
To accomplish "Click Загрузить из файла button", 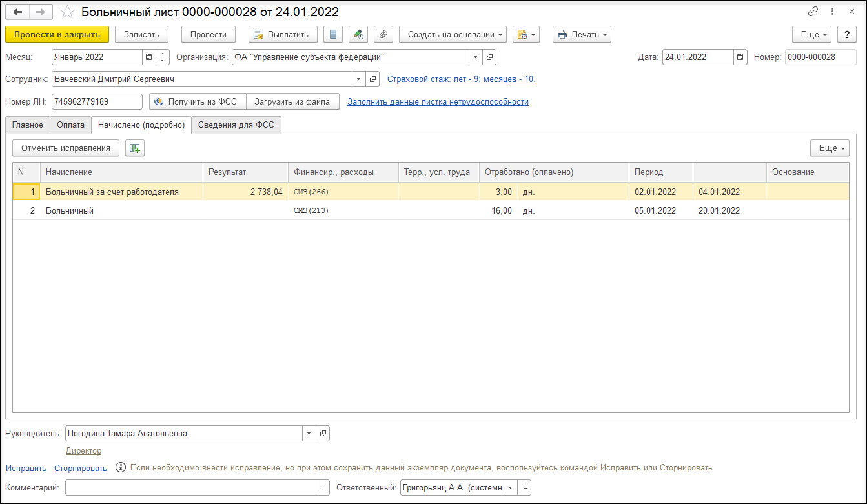I will pyautogui.click(x=292, y=101).
